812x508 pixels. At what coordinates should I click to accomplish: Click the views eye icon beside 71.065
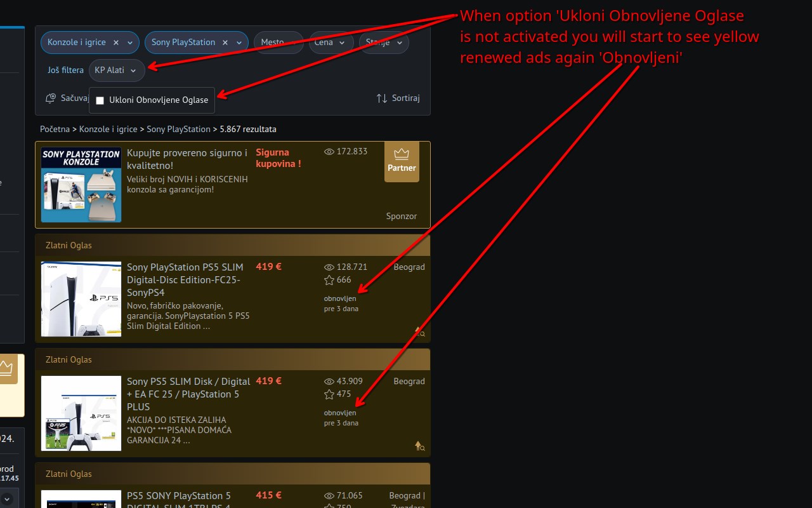pos(329,496)
